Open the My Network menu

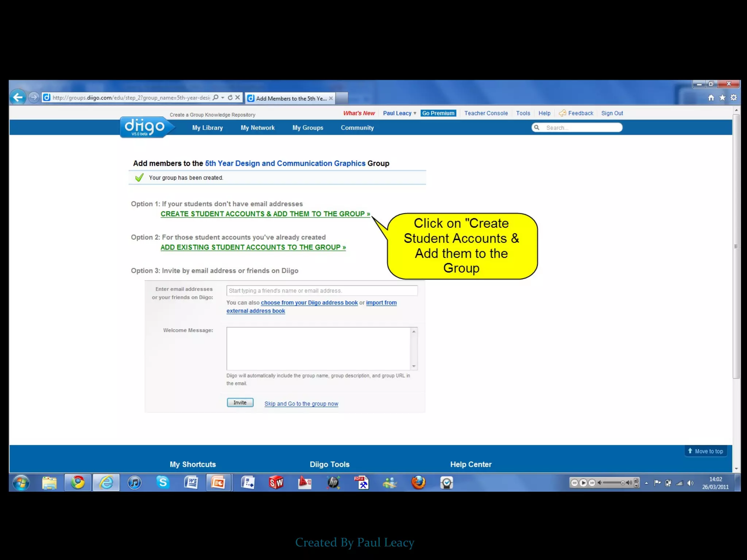(x=258, y=128)
